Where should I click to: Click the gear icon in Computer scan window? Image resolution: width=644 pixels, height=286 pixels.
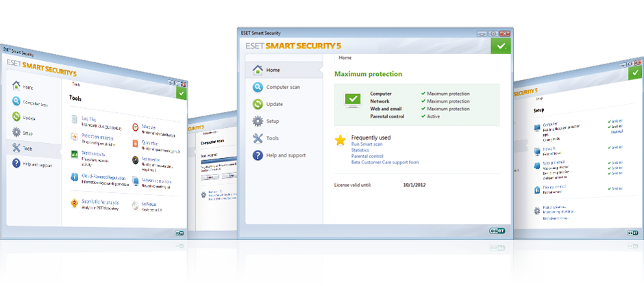203,195
